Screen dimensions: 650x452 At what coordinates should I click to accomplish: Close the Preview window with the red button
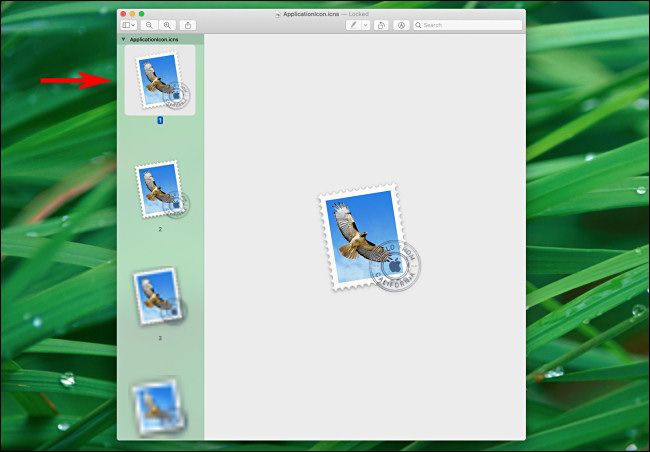[x=123, y=14]
